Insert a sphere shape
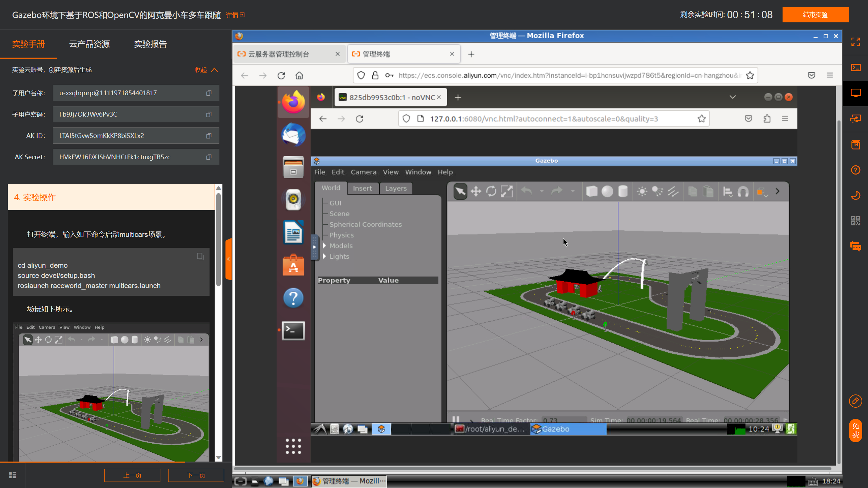Screen dimensions: 868x488 pyautogui.click(x=607, y=191)
